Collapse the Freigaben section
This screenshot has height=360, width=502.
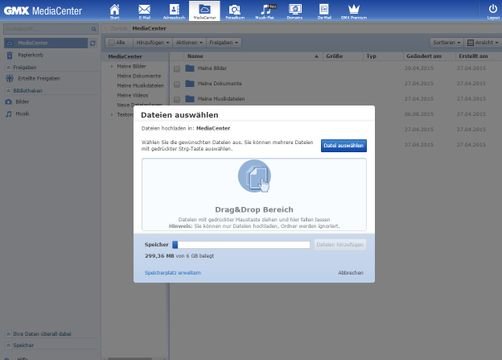[x=22, y=67]
